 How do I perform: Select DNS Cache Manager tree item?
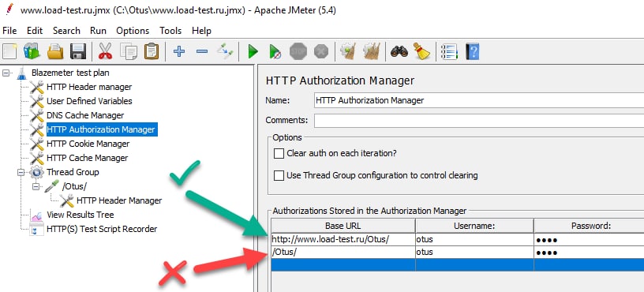(85, 115)
